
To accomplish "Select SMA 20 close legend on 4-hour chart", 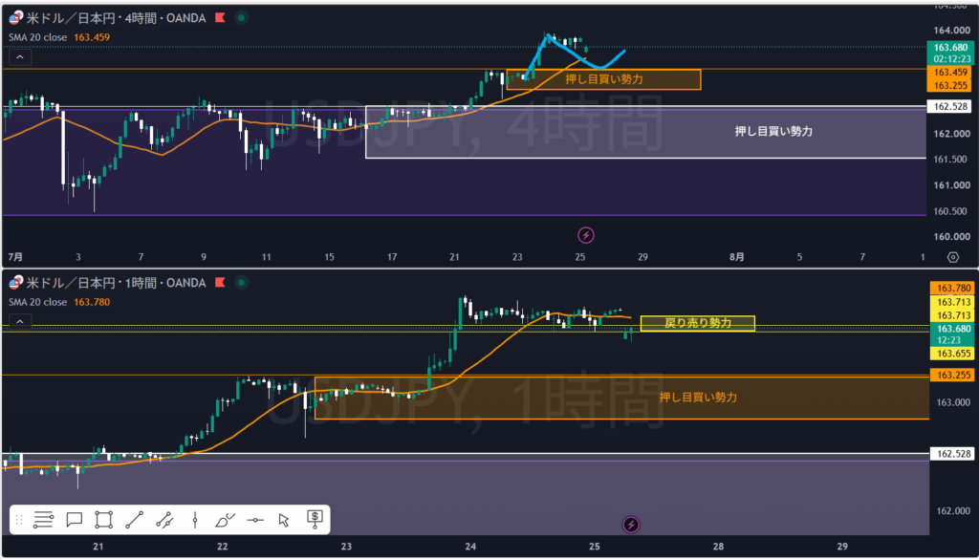I will (x=37, y=37).
